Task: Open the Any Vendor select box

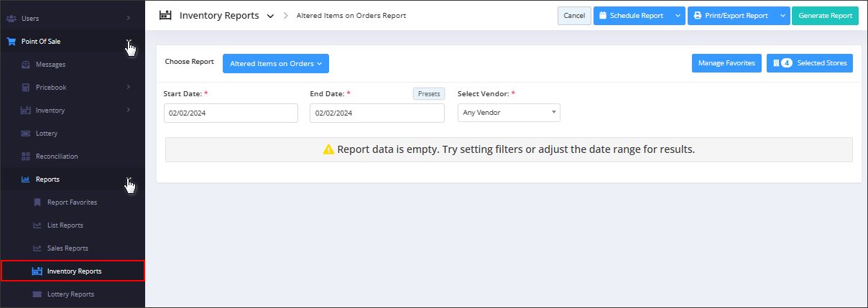Action: (x=509, y=113)
